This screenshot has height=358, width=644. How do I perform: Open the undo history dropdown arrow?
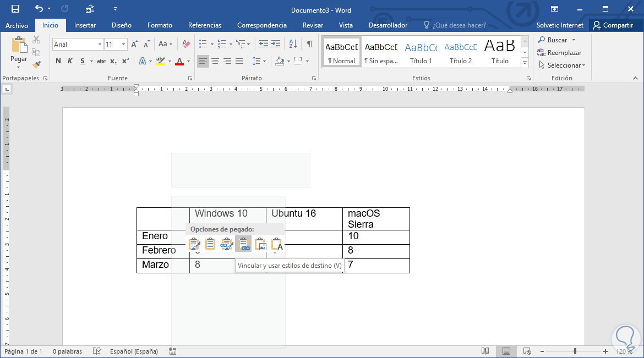click(50, 9)
